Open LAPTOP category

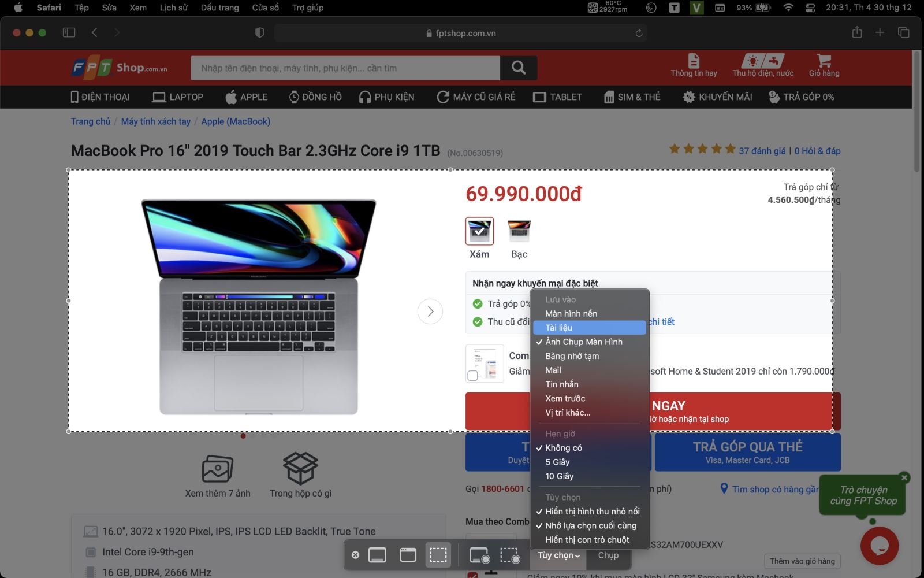click(x=177, y=97)
